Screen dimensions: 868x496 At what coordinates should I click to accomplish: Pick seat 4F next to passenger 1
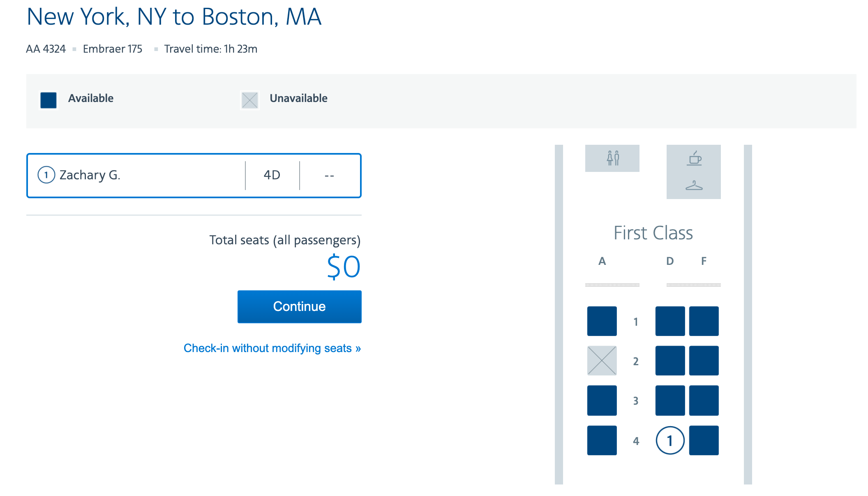point(704,440)
